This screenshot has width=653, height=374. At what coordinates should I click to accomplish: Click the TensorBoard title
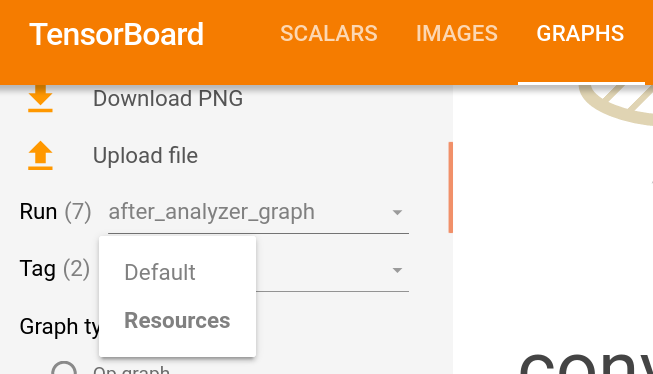[x=116, y=34]
